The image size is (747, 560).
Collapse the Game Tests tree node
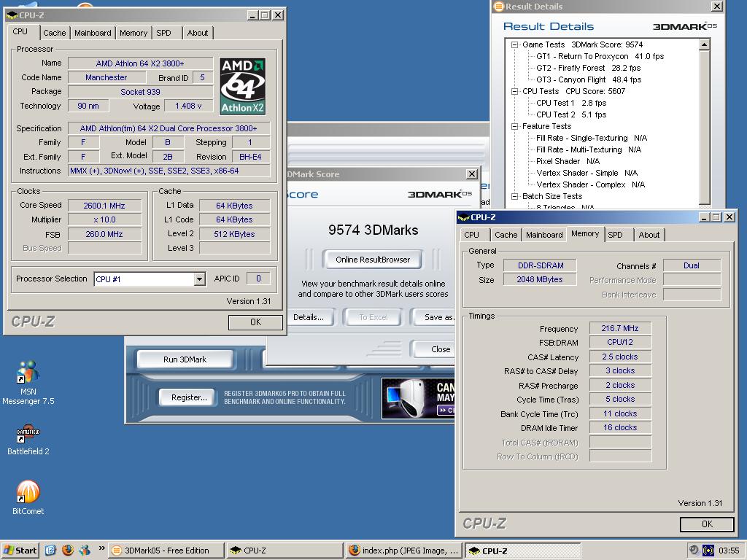point(514,44)
